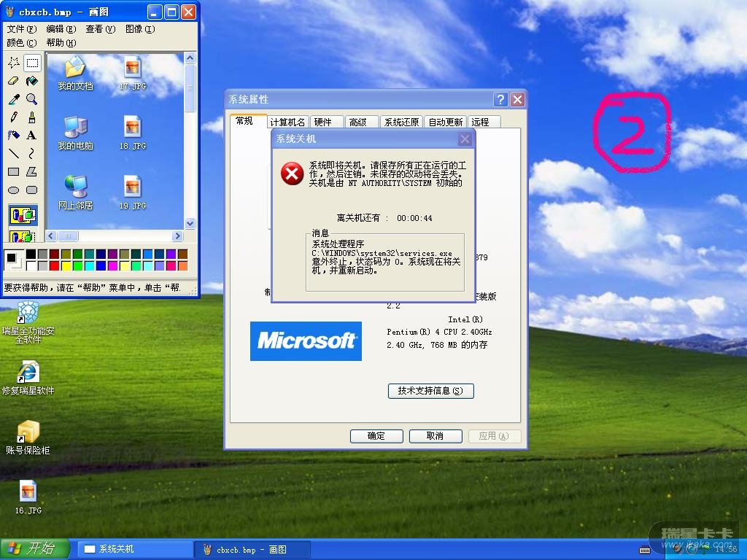Pick the black swatch in Paint palette
The height and width of the screenshot is (560, 747).
pos(31,254)
